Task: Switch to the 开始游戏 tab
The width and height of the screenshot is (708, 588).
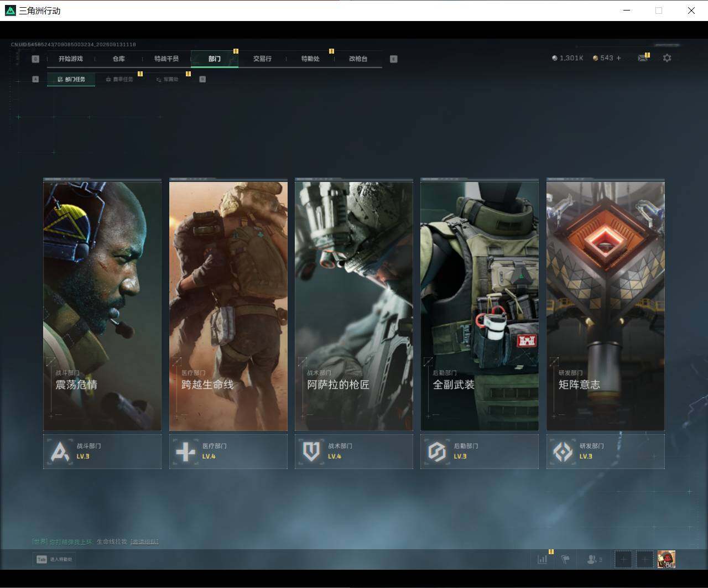Action: 71,59
